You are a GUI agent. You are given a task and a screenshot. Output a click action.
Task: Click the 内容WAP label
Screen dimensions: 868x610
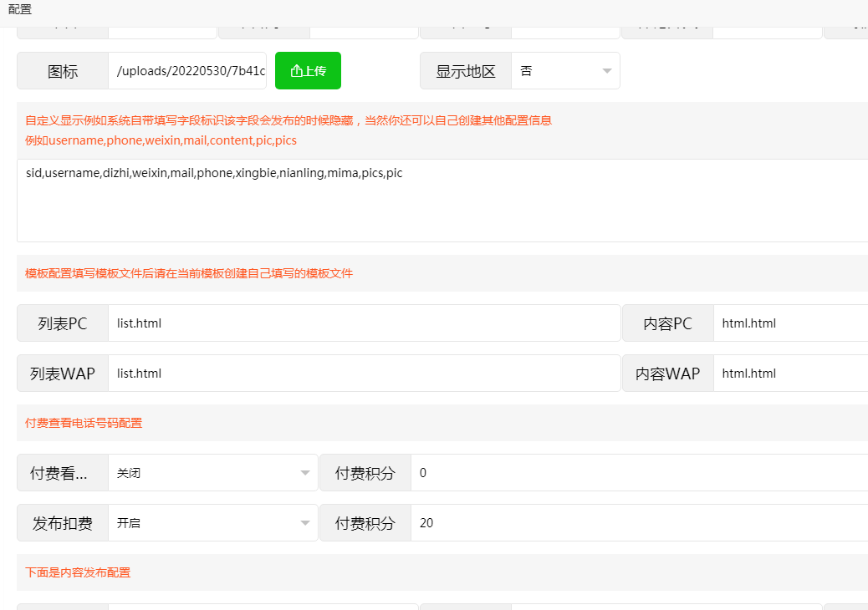(667, 374)
